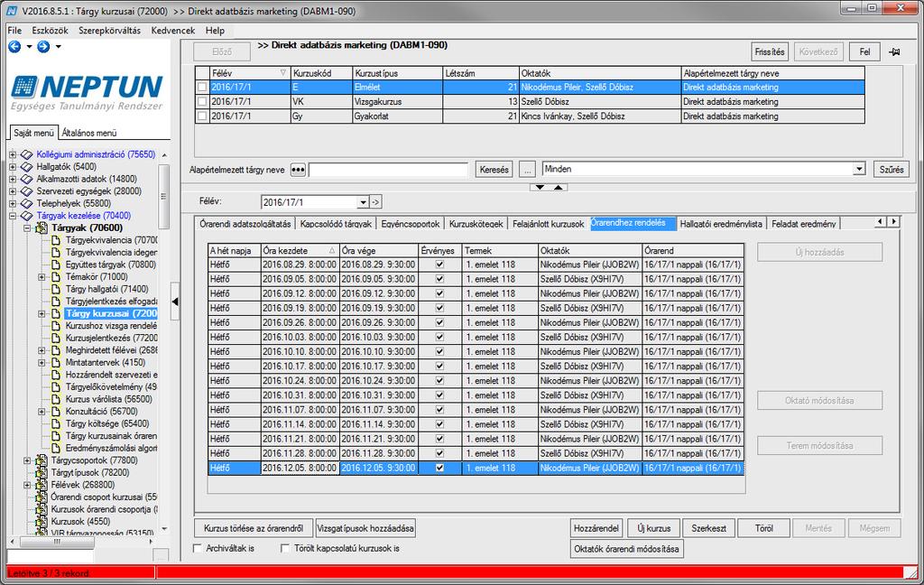Expand the Tárgycsoportok (77800) node
The width and height of the screenshot is (924, 585).
27,460
